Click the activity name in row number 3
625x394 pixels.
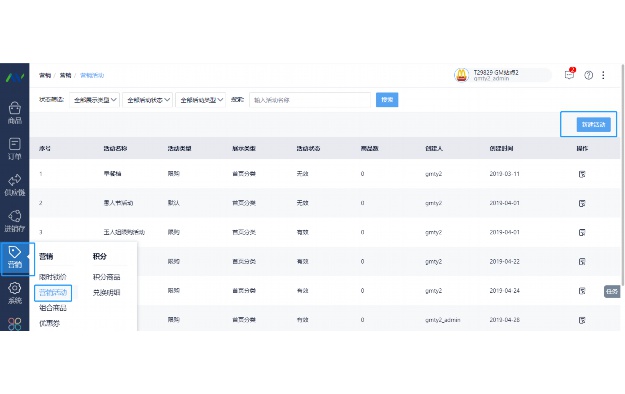click(124, 232)
